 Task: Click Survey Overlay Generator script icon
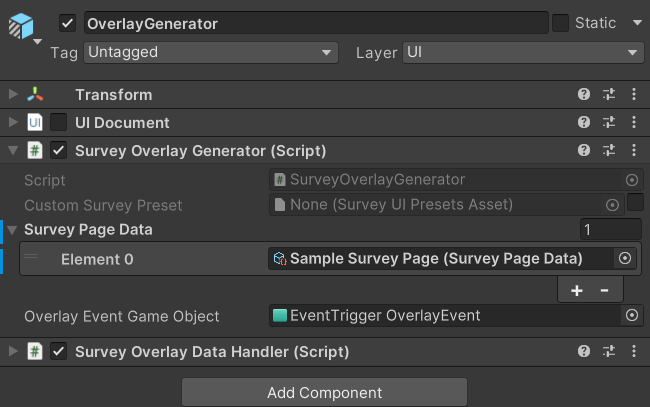click(x=35, y=150)
